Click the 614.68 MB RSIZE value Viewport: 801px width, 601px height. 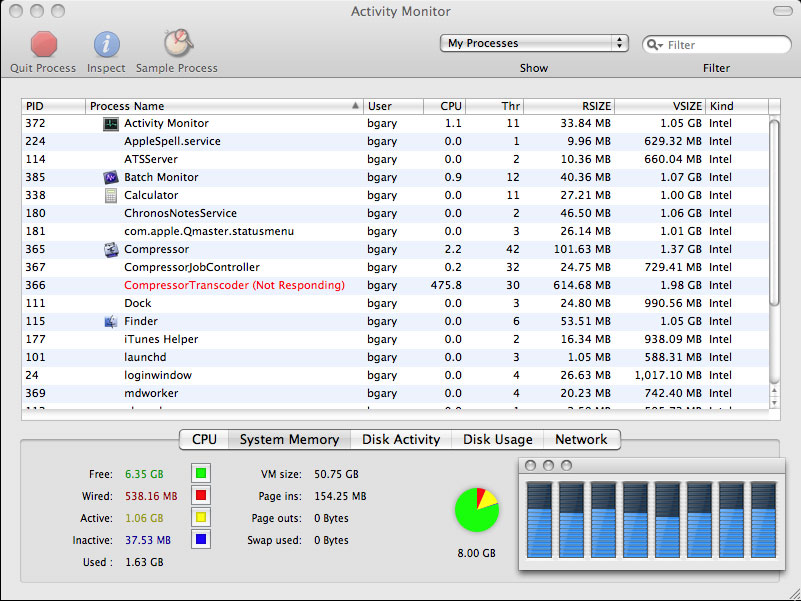click(582, 285)
